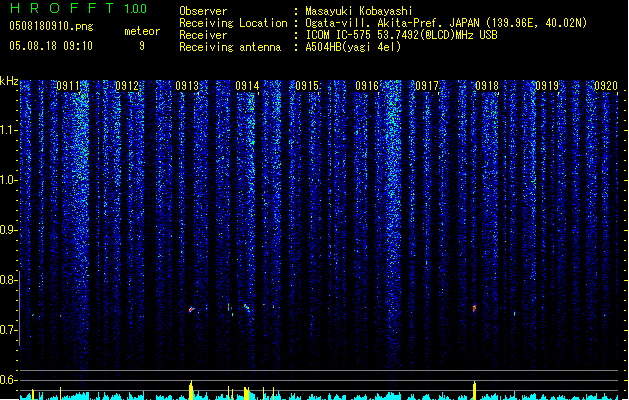
Task: Click observer name Masayuki Kobayashi
Action: (x=359, y=11)
